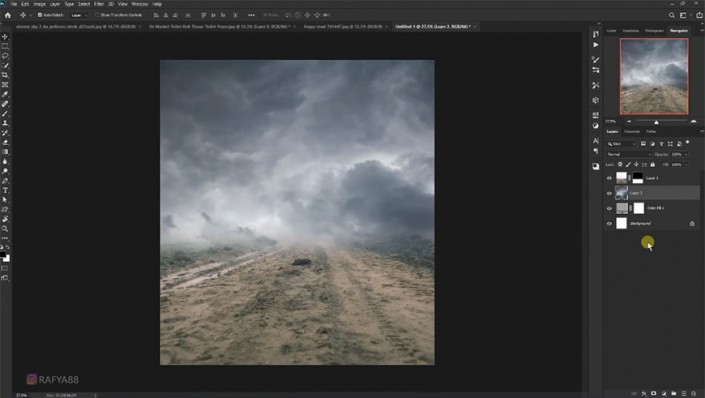This screenshot has width=705, height=398.
Task: Select the Lasso tool
Action: click(5, 56)
